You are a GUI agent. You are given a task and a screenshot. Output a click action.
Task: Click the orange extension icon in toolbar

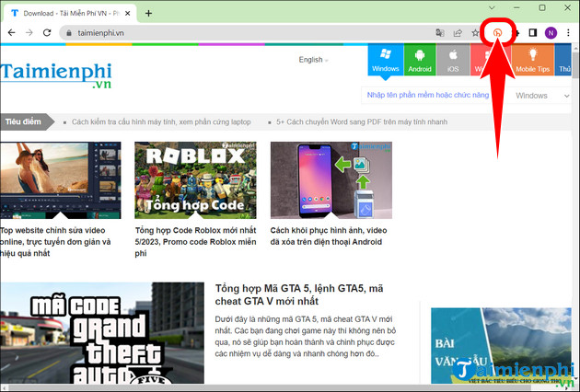[497, 33]
